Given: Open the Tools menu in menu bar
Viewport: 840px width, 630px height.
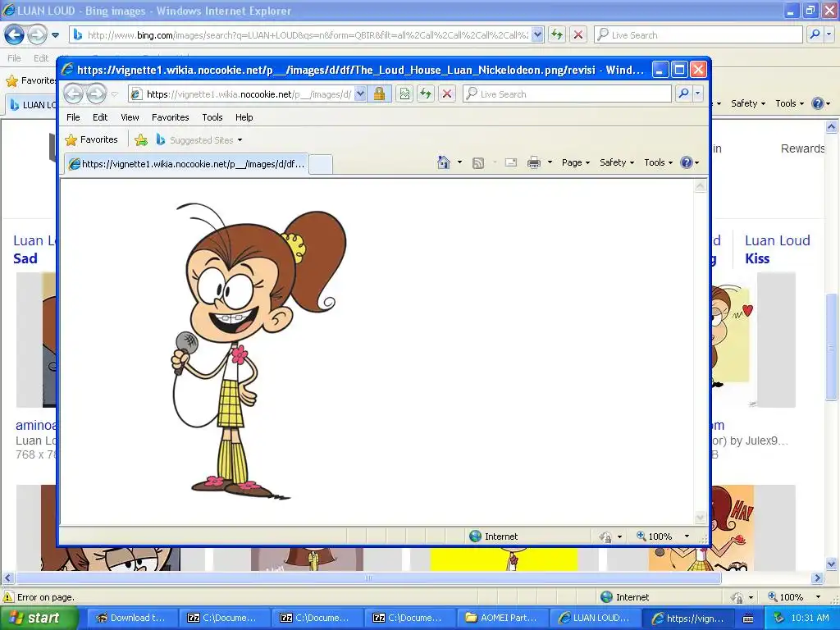Looking at the screenshot, I should (x=212, y=117).
